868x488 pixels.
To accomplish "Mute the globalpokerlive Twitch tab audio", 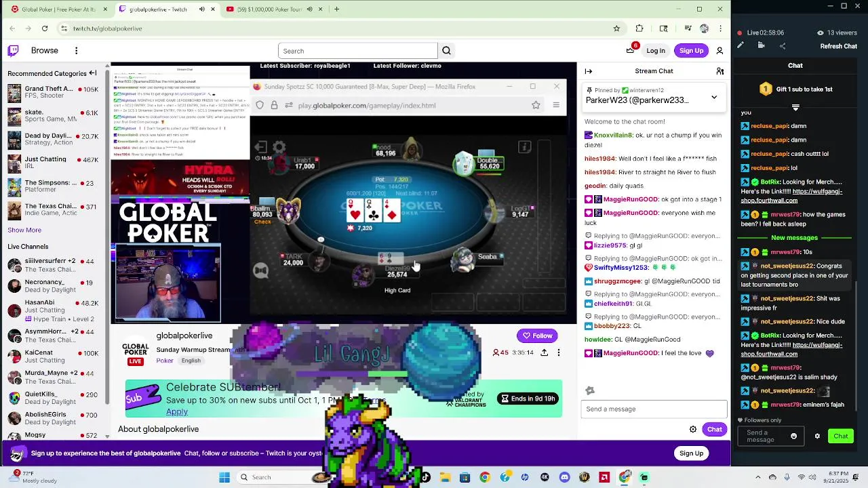I will pos(202,9).
